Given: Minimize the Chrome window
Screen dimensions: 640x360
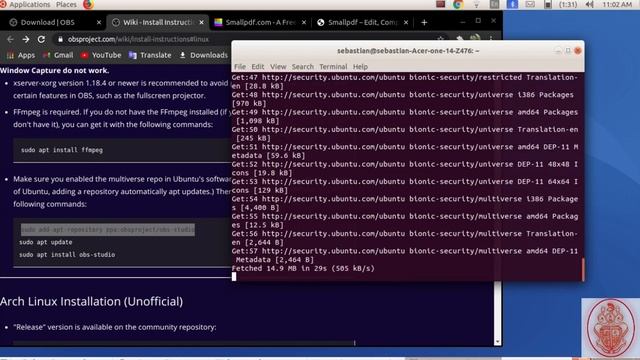Looking at the screenshot, I should point(462,21).
